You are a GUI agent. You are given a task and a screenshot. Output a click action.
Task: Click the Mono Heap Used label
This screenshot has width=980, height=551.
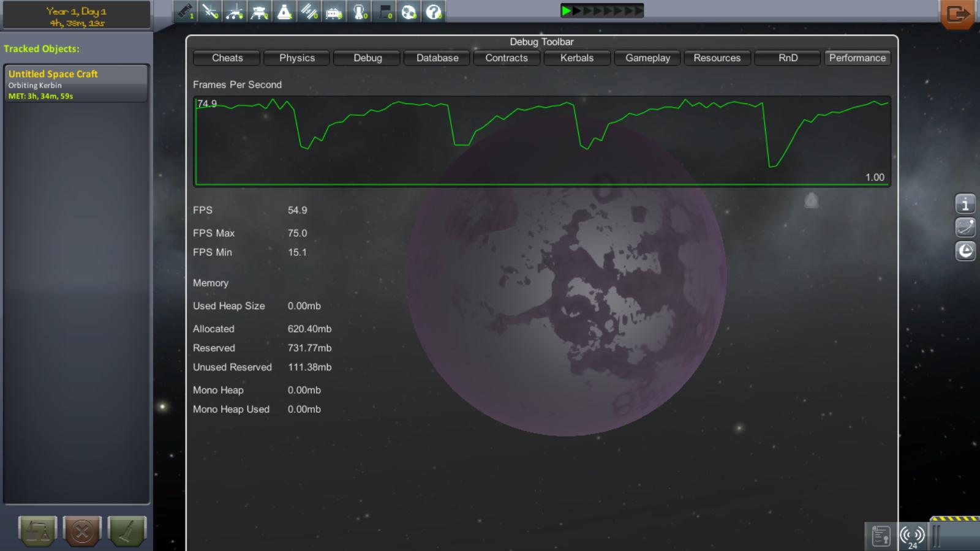click(231, 410)
